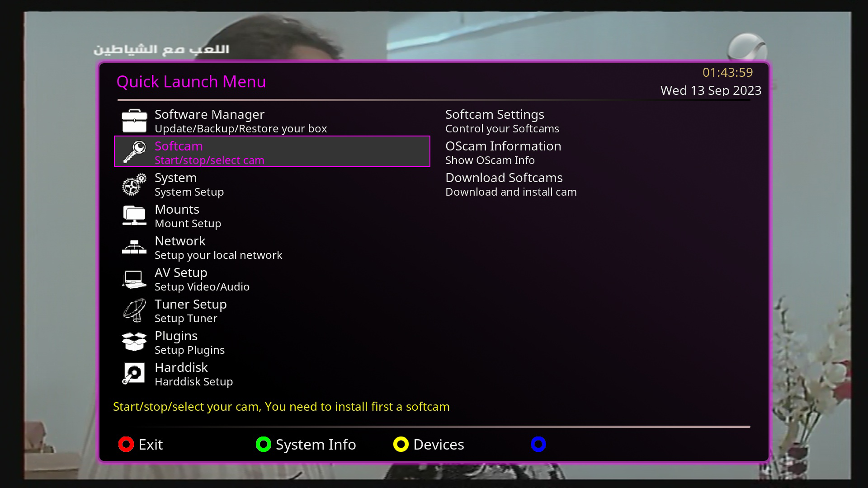Select Download Softcams option
This screenshot has height=488, width=868.
point(504,178)
